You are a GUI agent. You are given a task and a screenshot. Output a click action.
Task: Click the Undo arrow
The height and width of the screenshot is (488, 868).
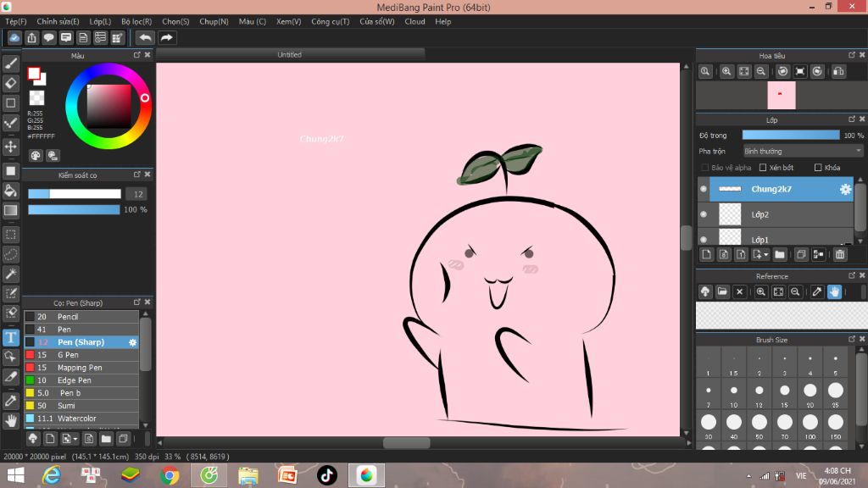(x=145, y=37)
